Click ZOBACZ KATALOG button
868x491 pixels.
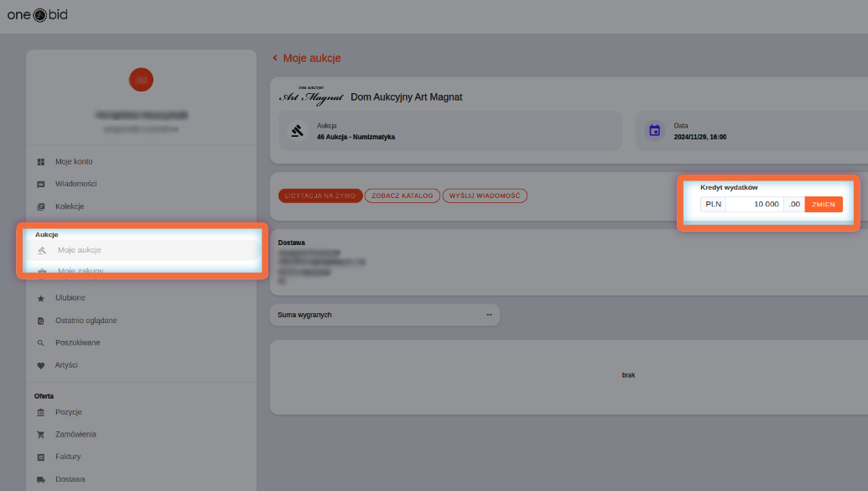(x=403, y=196)
